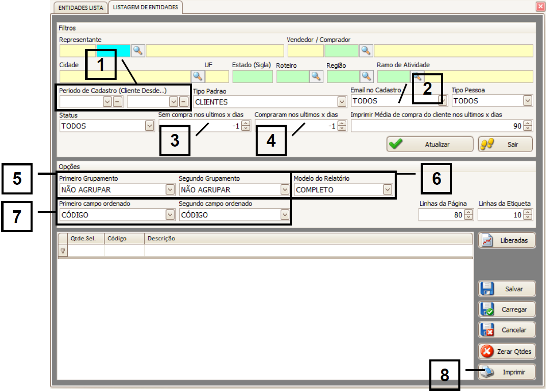Click the Imprimir printer button
This screenshot has width=549, height=392.
507,372
